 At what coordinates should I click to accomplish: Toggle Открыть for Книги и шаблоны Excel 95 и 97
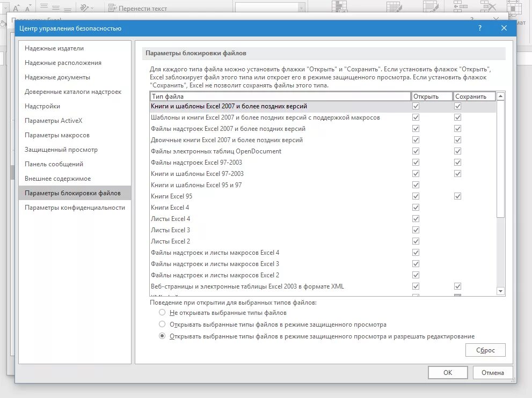[416, 185]
